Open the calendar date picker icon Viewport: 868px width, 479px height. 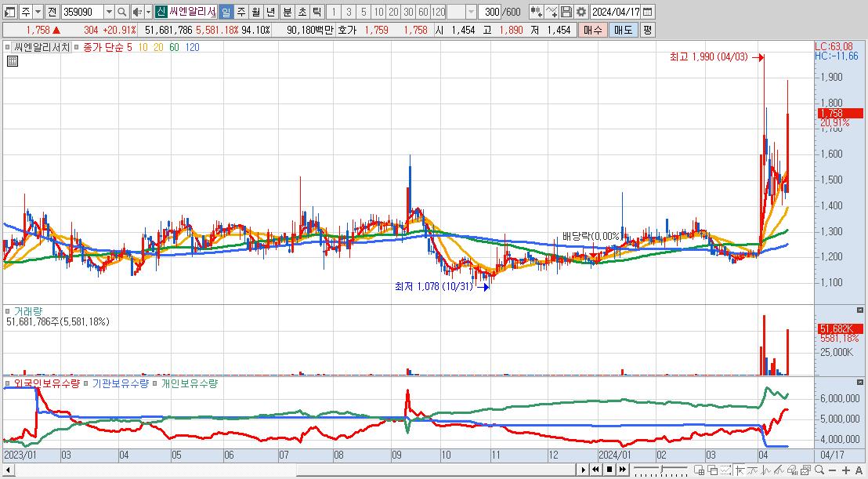pyautogui.click(x=648, y=12)
